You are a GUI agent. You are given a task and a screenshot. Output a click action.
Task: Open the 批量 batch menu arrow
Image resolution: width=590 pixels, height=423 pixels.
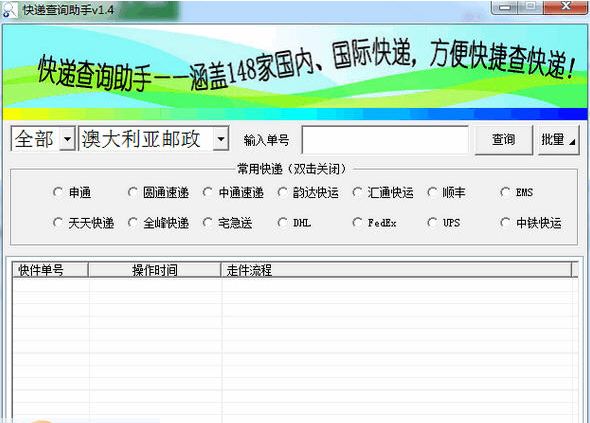[572, 142]
